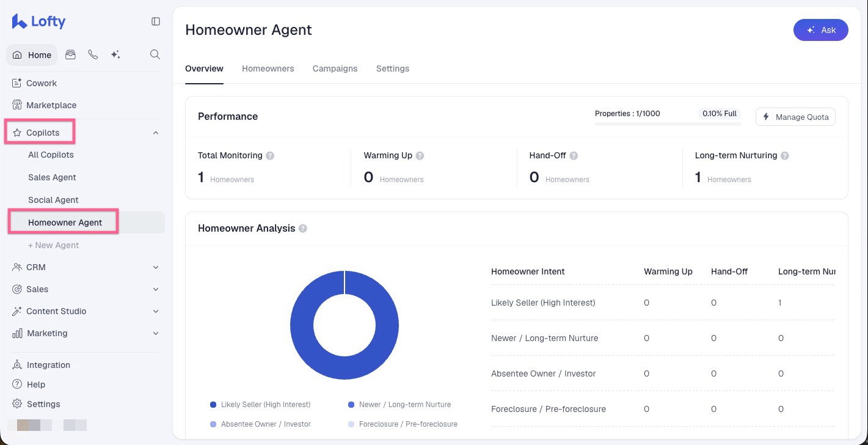Click the Marketplace store icon
Screen dimensions: 868x445
[17, 105]
